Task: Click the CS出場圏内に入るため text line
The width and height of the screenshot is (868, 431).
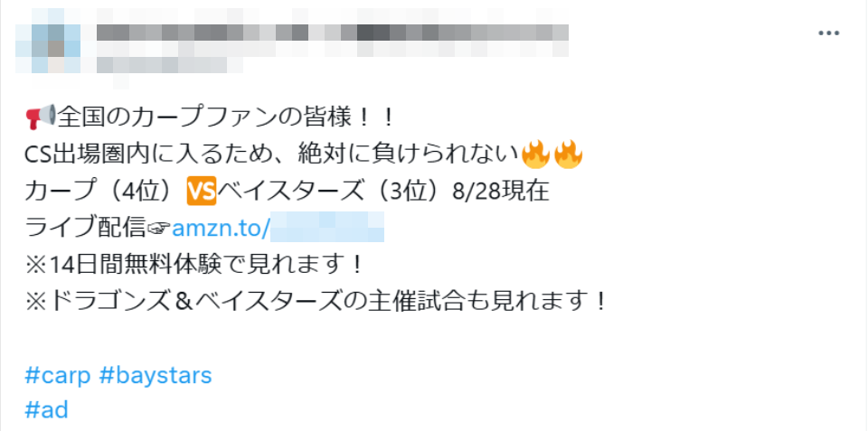Action: click(x=272, y=155)
